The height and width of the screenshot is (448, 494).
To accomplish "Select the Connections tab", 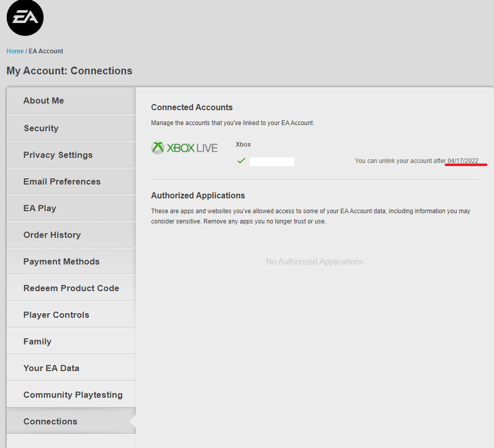I will click(x=50, y=421).
